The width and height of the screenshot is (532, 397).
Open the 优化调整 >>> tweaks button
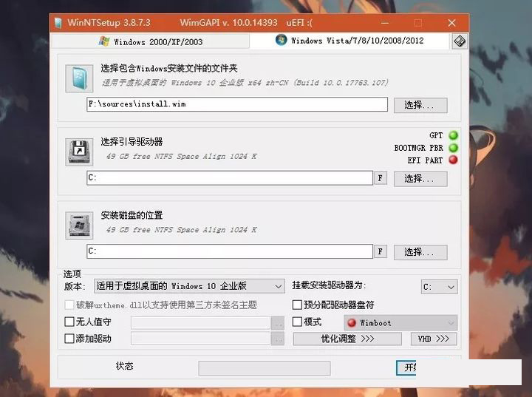click(x=348, y=339)
